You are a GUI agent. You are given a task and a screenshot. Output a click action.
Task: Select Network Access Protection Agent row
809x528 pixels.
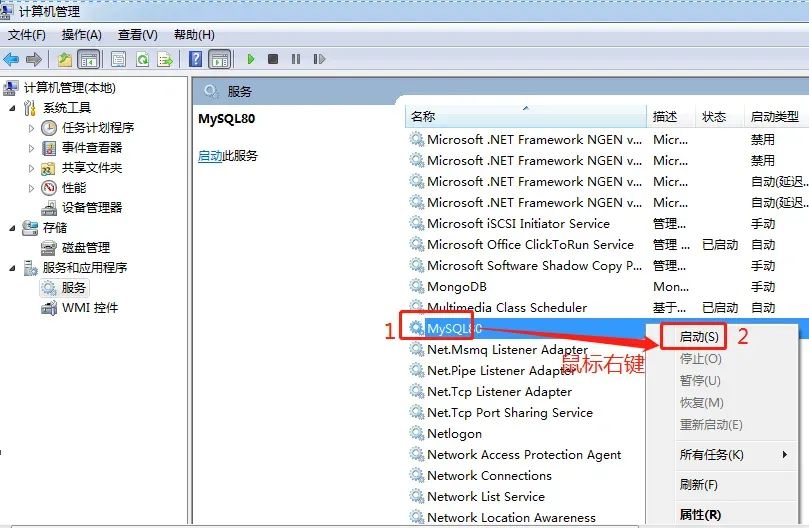(526, 454)
